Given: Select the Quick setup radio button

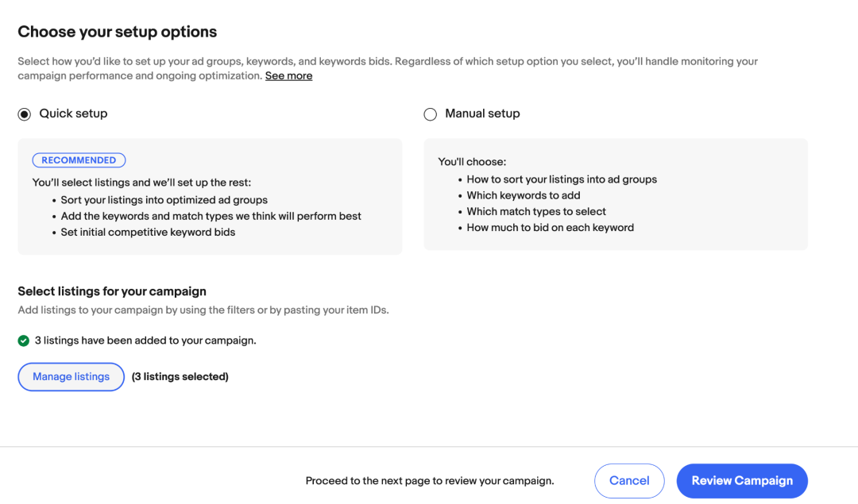Looking at the screenshot, I should pos(25,114).
